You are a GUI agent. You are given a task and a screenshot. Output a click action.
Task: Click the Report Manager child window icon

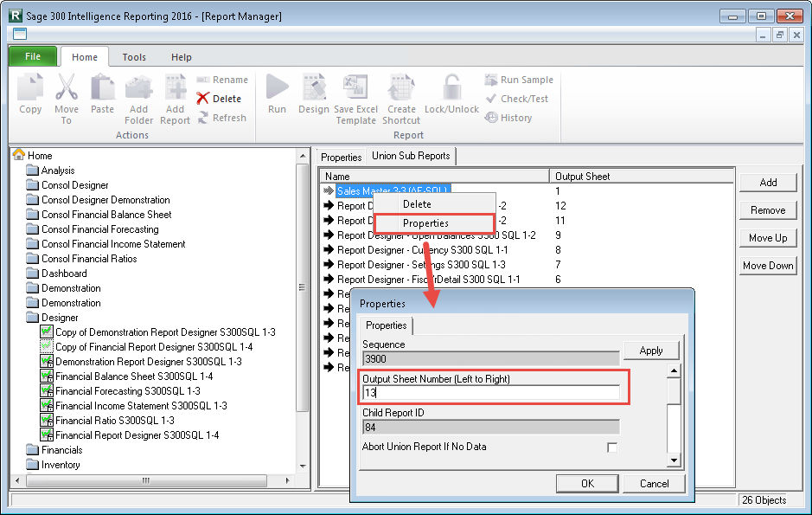coord(20,35)
